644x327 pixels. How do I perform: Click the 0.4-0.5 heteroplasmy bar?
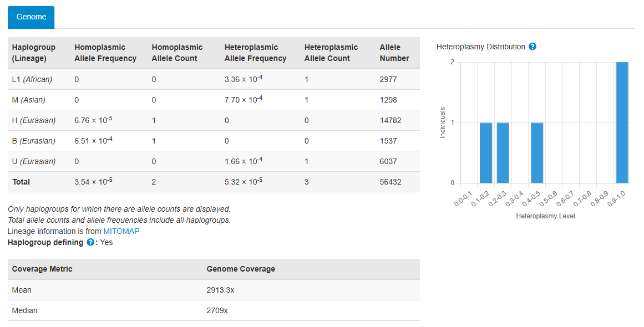[537, 152]
